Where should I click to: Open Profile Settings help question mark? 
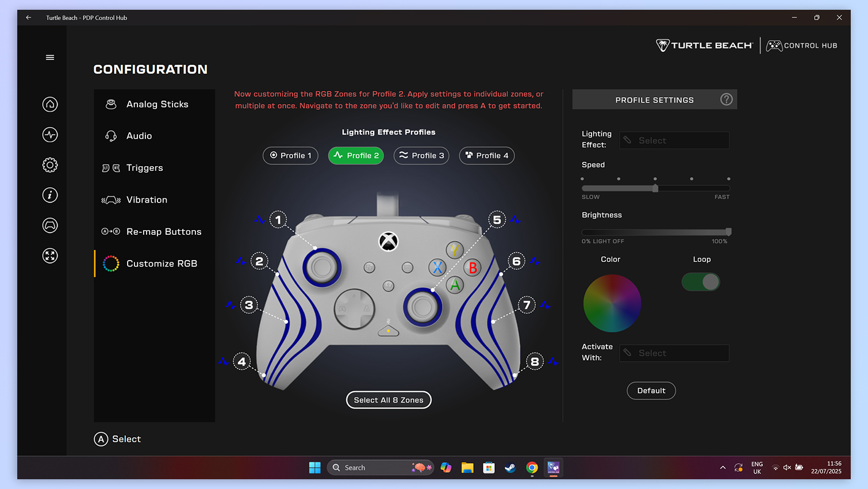(726, 100)
